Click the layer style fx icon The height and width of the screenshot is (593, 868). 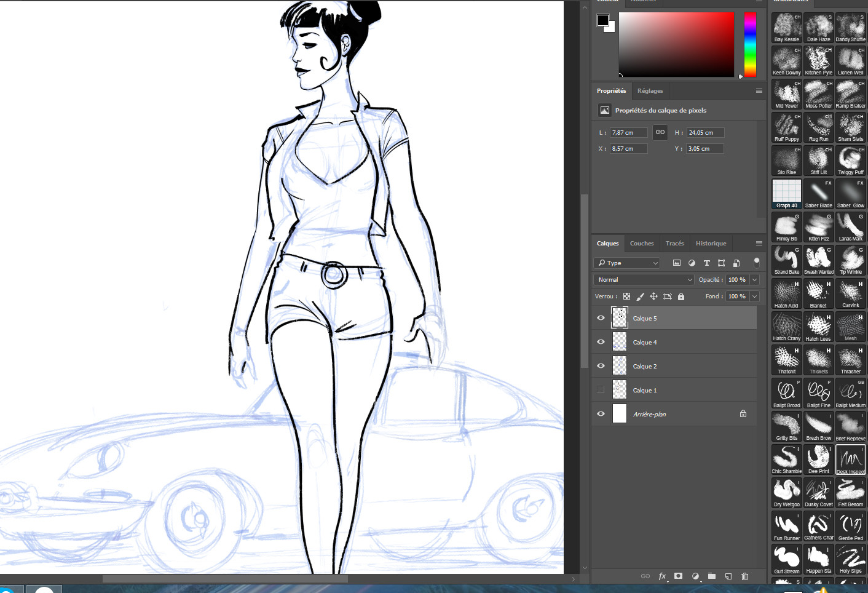click(662, 576)
